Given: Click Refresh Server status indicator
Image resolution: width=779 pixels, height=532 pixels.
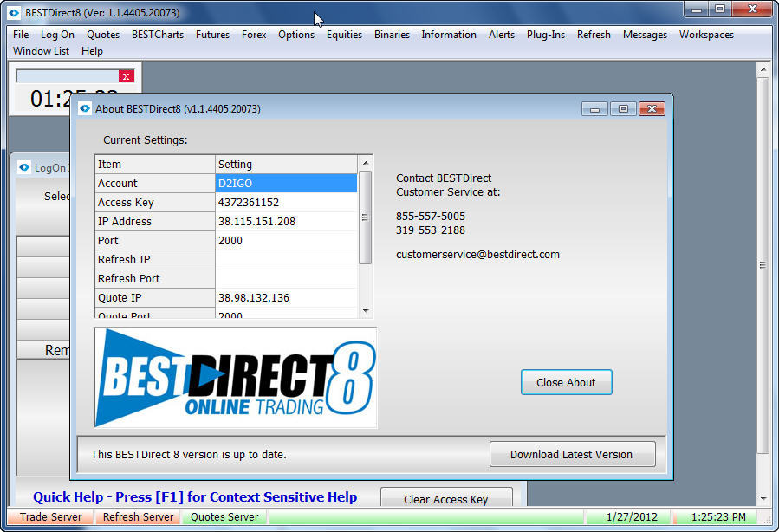Looking at the screenshot, I should [138, 517].
